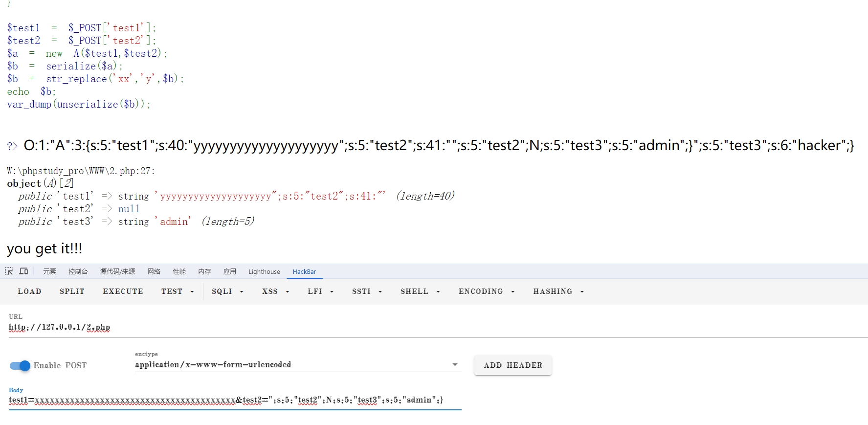The height and width of the screenshot is (425, 868).
Task: Click the ADD HEADER button
Action: tap(512, 365)
